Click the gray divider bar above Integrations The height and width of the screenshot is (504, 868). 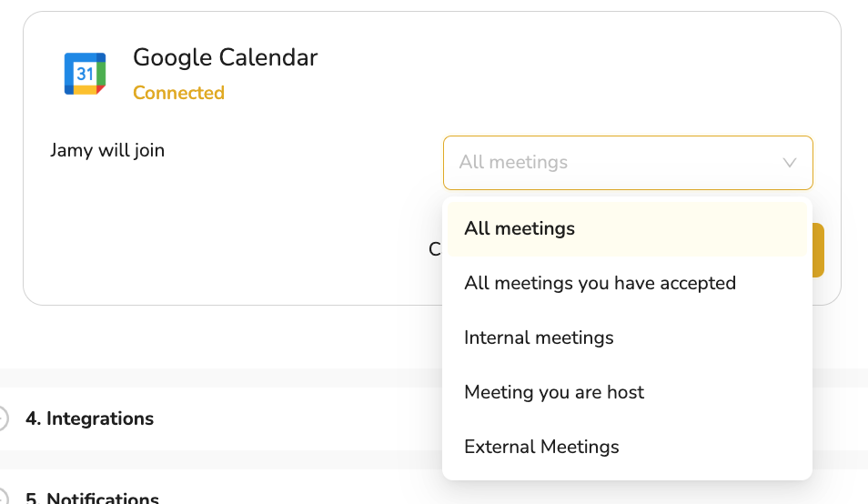pyautogui.click(x=221, y=378)
